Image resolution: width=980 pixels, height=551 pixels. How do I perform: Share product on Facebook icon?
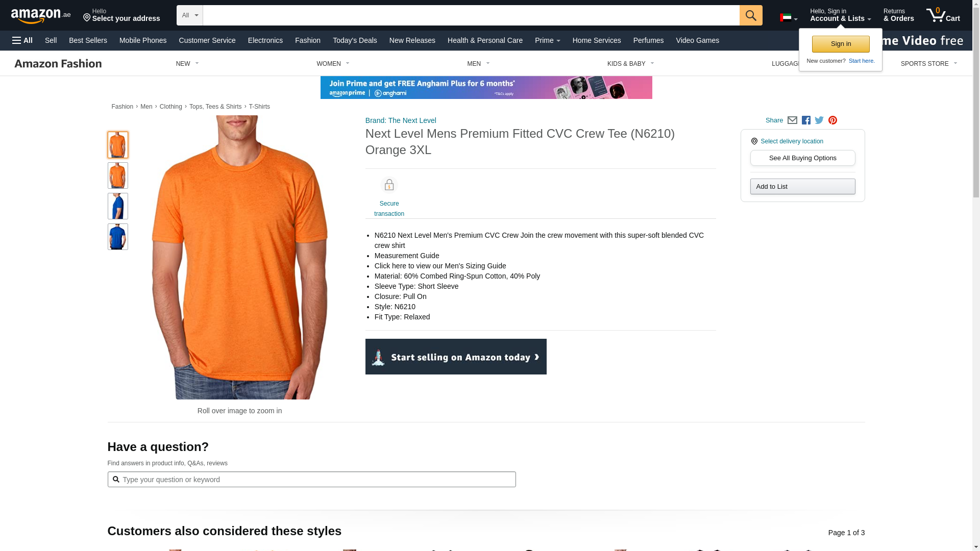(806, 120)
